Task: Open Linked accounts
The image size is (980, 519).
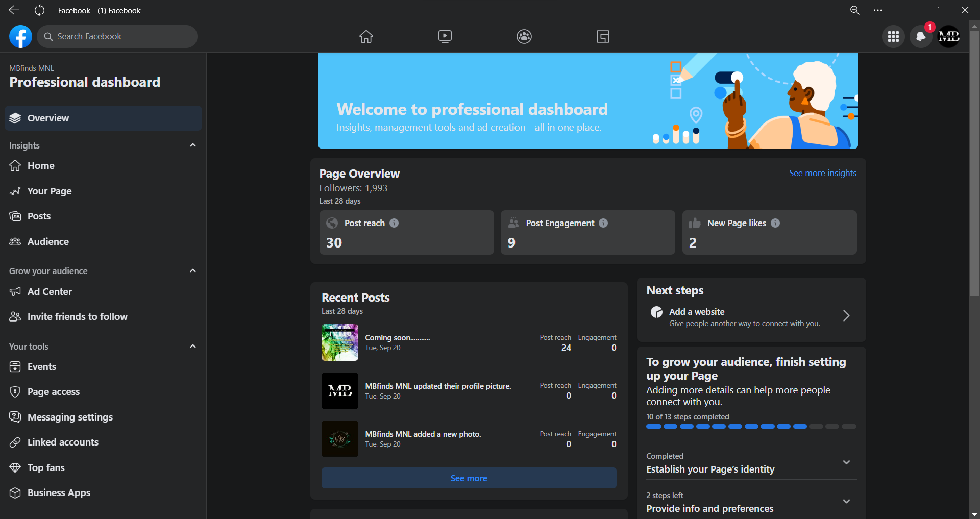Action: coord(103,442)
